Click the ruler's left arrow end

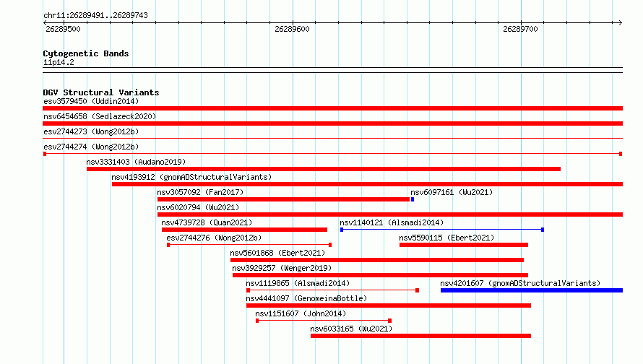point(45,23)
